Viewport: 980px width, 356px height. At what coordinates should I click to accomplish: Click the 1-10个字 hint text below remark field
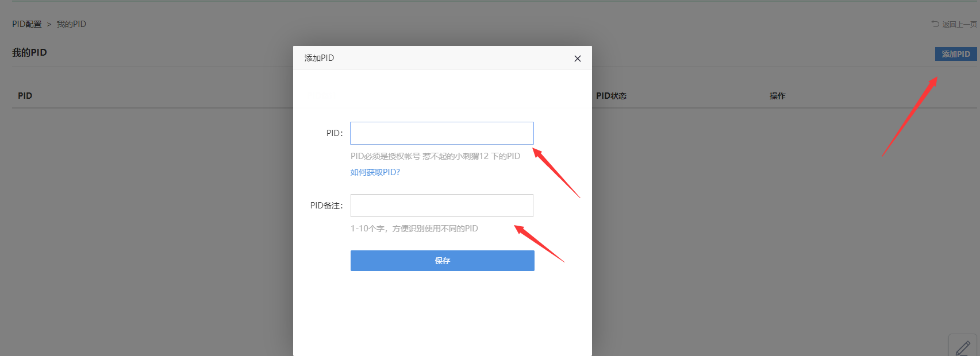414,229
